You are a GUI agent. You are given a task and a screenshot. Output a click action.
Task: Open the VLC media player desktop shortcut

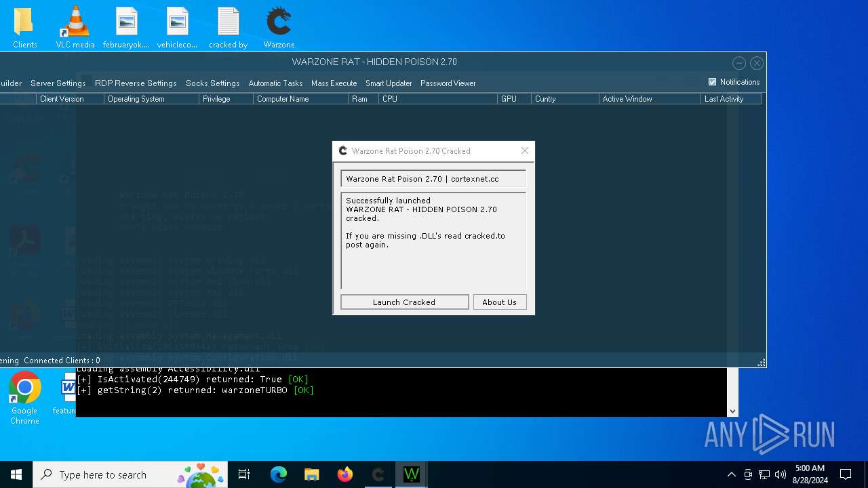click(x=75, y=28)
